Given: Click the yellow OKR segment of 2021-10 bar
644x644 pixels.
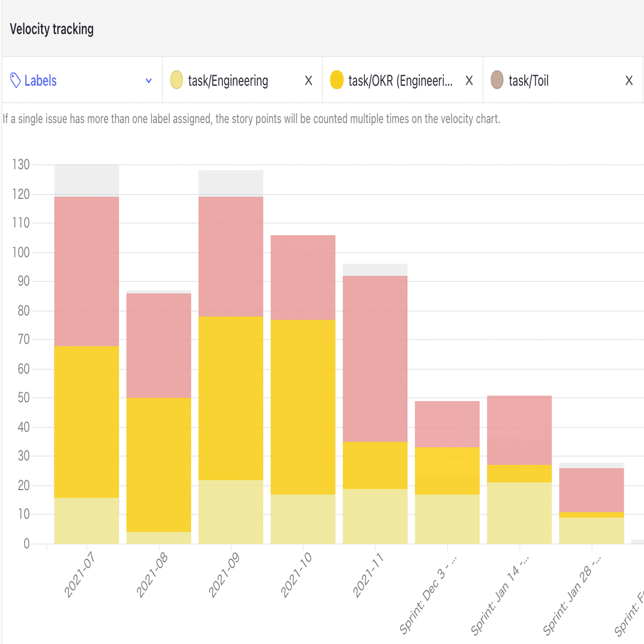Looking at the screenshot, I should (x=303, y=407).
